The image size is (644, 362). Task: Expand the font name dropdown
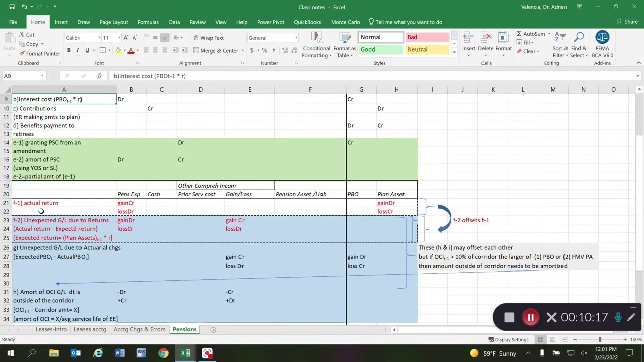[x=98, y=38]
